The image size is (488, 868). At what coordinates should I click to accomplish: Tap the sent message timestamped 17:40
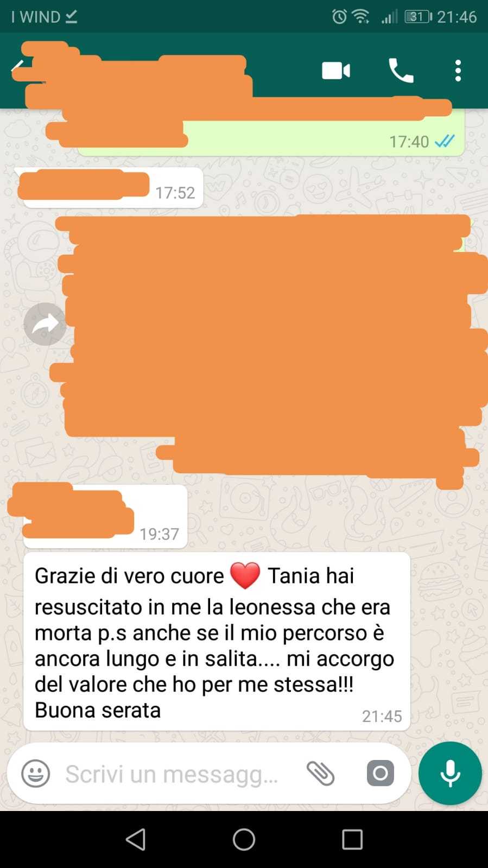271,132
